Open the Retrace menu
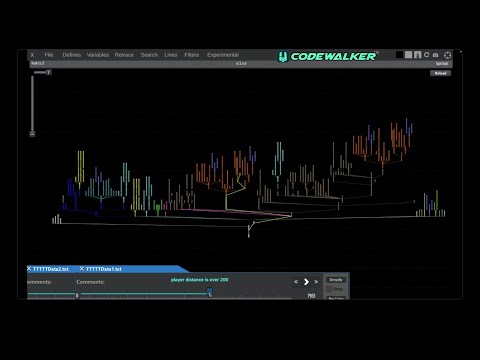The image size is (480, 360). [124, 55]
